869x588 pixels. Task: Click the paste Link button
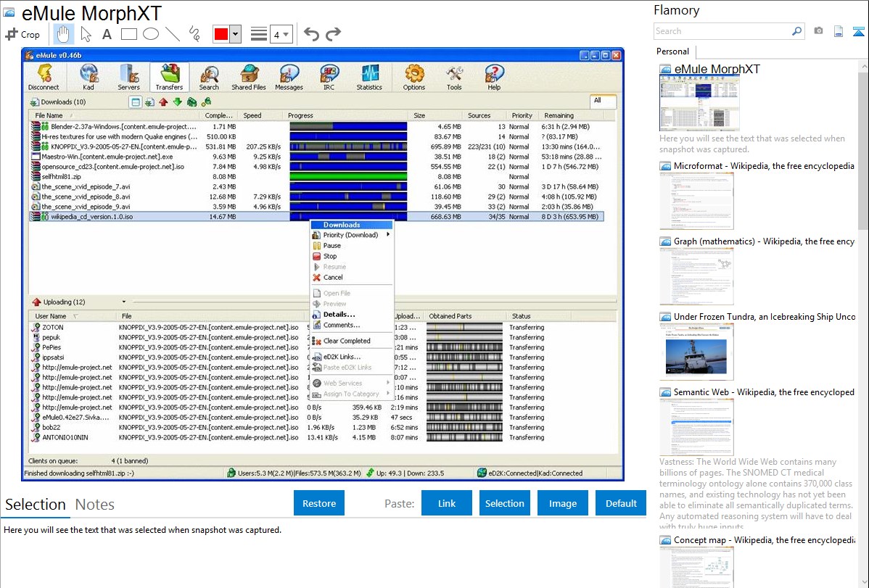(447, 503)
